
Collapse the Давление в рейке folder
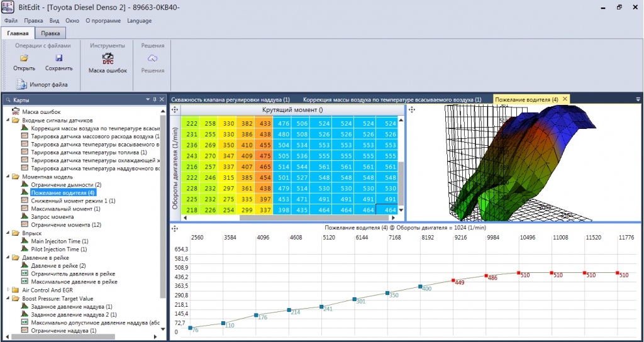click(x=8, y=257)
